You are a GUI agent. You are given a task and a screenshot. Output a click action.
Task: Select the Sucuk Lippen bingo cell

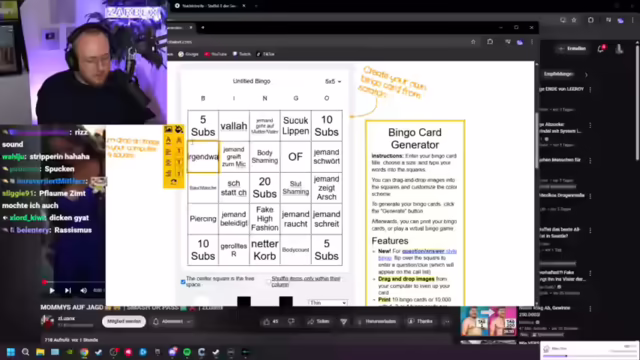click(x=296, y=126)
